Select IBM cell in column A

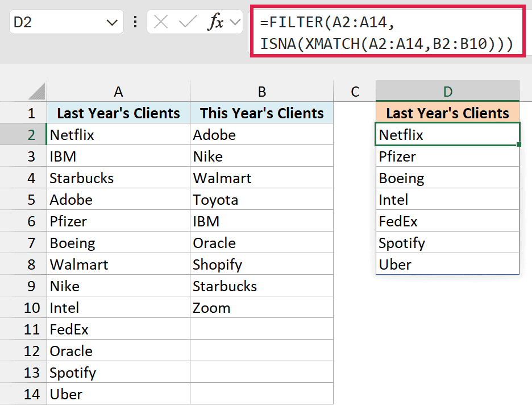[118, 156]
